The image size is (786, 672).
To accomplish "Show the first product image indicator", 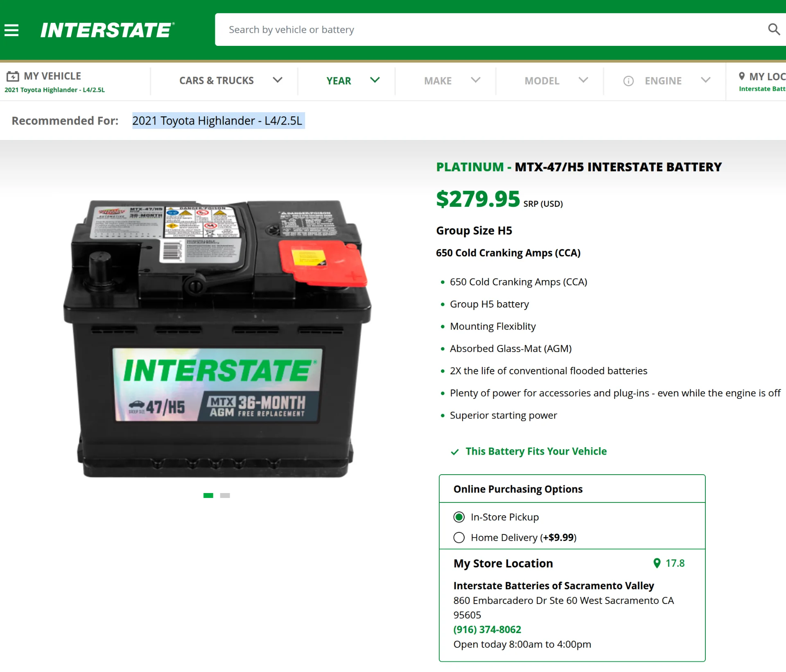I will coord(208,496).
